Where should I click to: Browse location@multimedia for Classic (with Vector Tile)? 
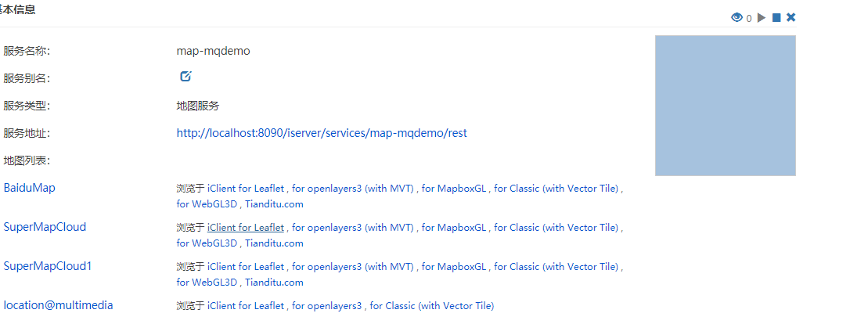pyautogui.click(x=432, y=305)
